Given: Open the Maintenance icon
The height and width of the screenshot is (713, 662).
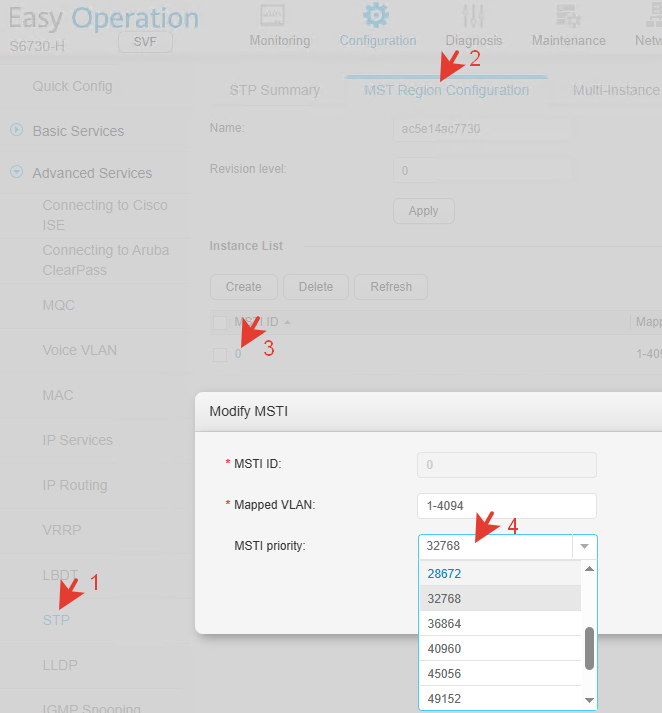Looking at the screenshot, I should tap(568, 16).
